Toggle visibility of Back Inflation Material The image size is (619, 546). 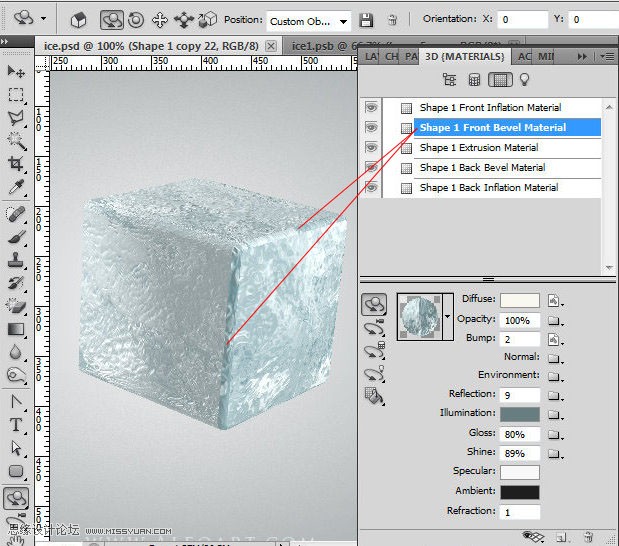(371, 188)
